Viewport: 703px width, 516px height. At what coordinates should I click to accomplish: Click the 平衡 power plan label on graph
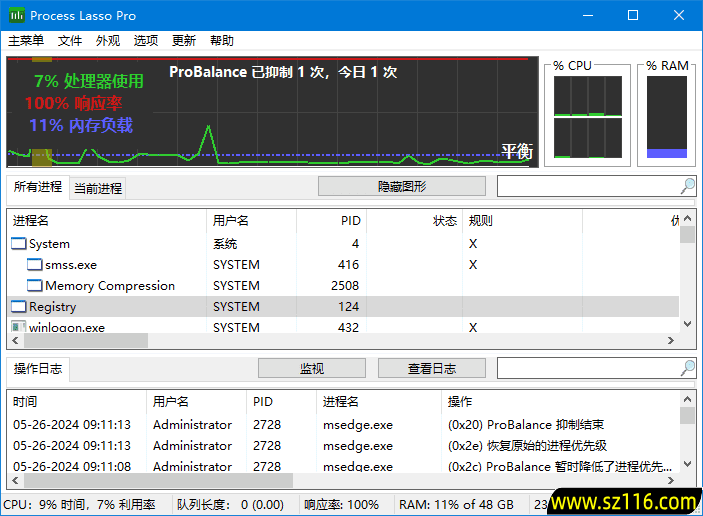point(517,151)
